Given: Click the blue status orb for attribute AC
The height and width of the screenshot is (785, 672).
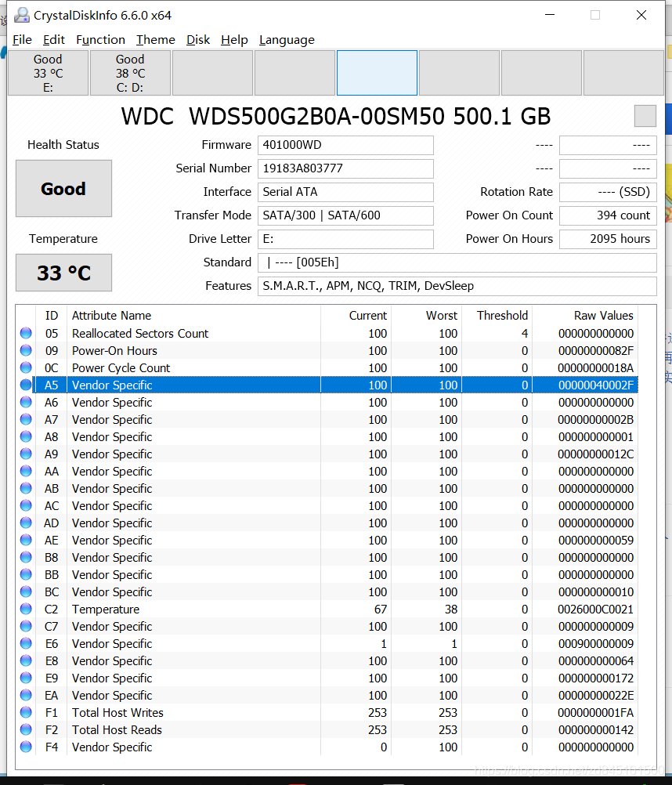Looking at the screenshot, I should pos(26,505).
